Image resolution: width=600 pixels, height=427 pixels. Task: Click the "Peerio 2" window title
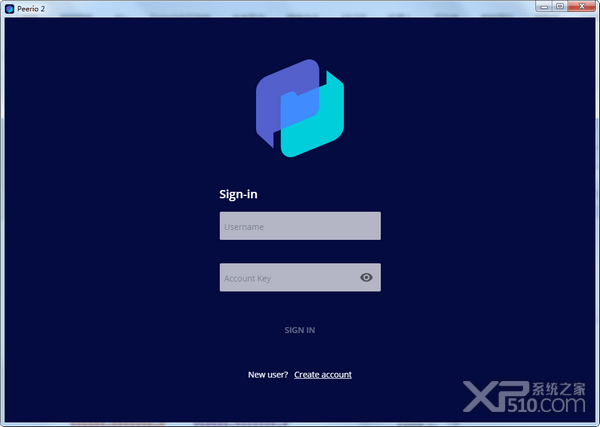(x=31, y=9)
